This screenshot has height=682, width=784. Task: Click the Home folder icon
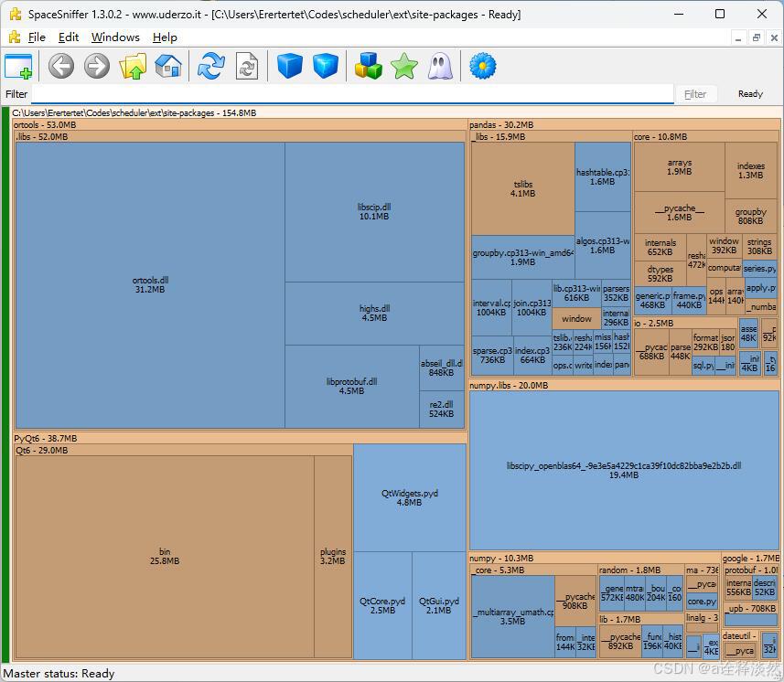[168, 66]
